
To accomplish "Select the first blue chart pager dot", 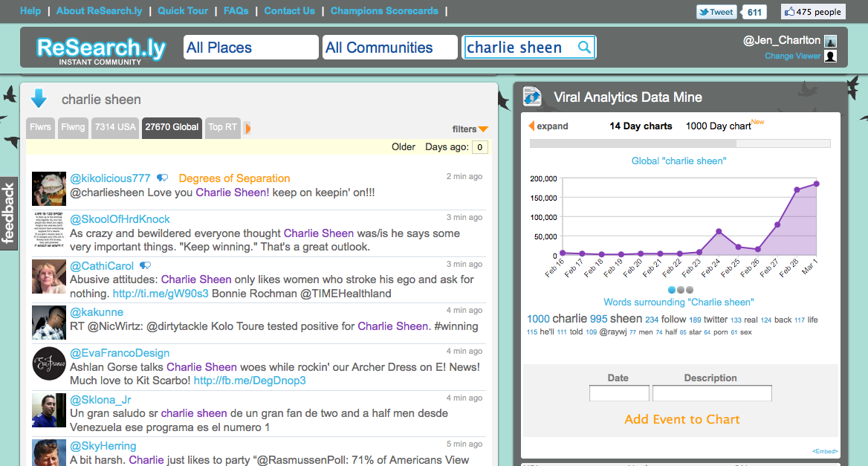I will pos(672,289).
